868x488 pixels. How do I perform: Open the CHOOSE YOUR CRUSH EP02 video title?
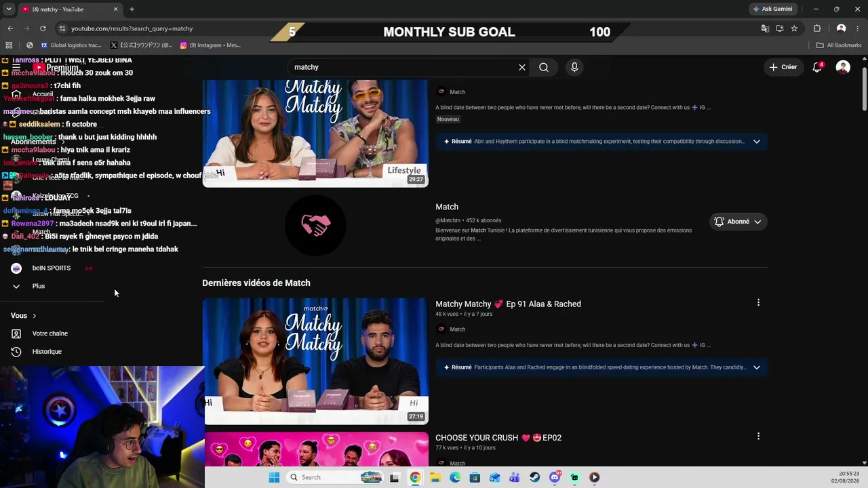coord(498,437)
